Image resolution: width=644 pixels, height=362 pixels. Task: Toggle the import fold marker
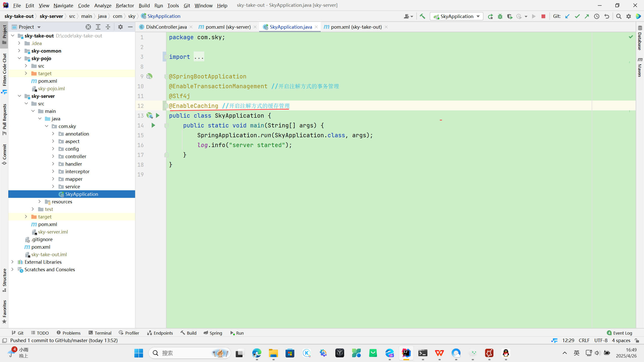coord(166,57)
